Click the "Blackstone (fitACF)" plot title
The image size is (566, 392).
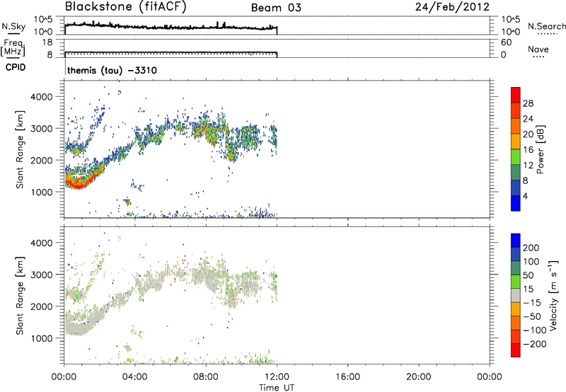126,6
